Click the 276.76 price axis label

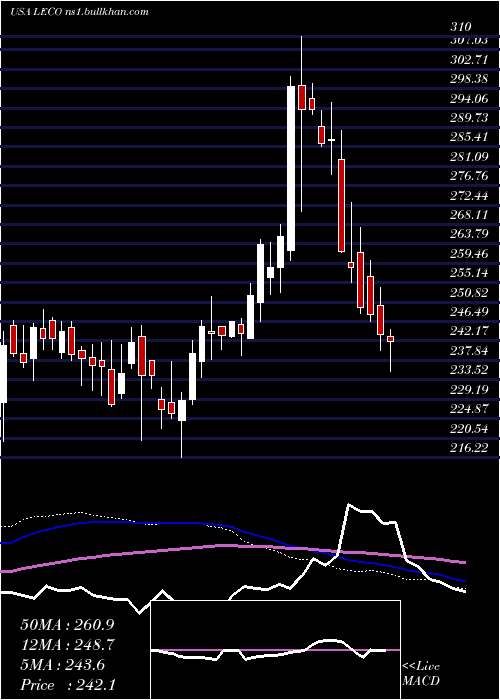[469, 175]
